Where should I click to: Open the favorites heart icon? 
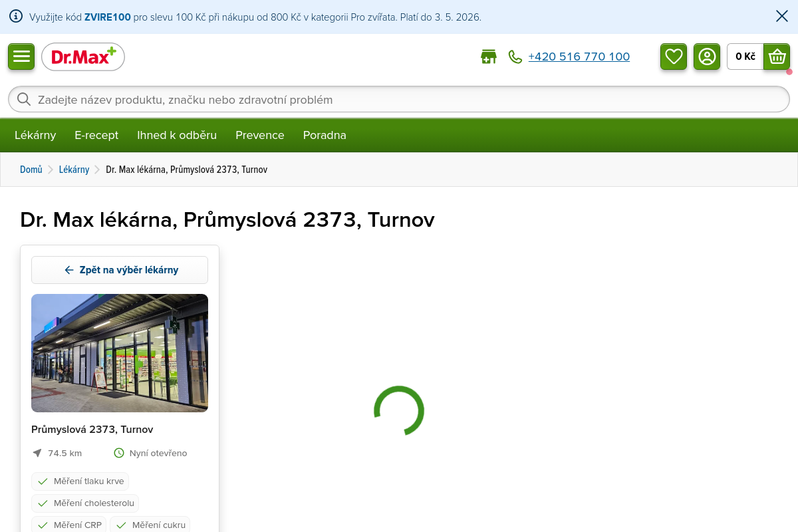pyautogui.click(x=674, y=57)
